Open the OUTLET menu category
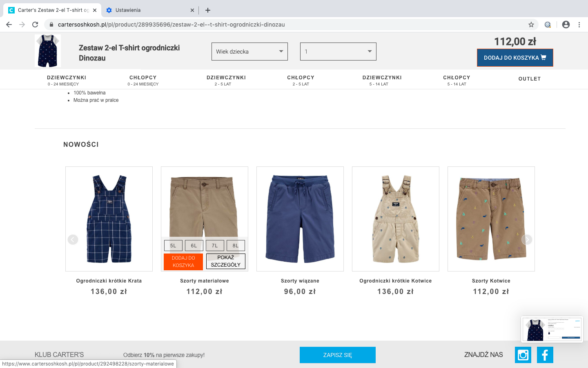The image size is (588, 368). [x=529, y=79]
